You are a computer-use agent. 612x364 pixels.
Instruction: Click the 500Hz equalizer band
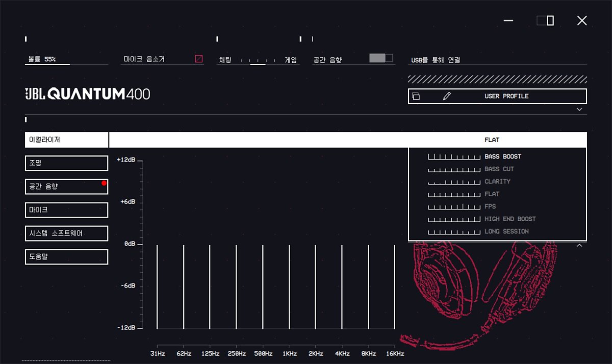263,287
